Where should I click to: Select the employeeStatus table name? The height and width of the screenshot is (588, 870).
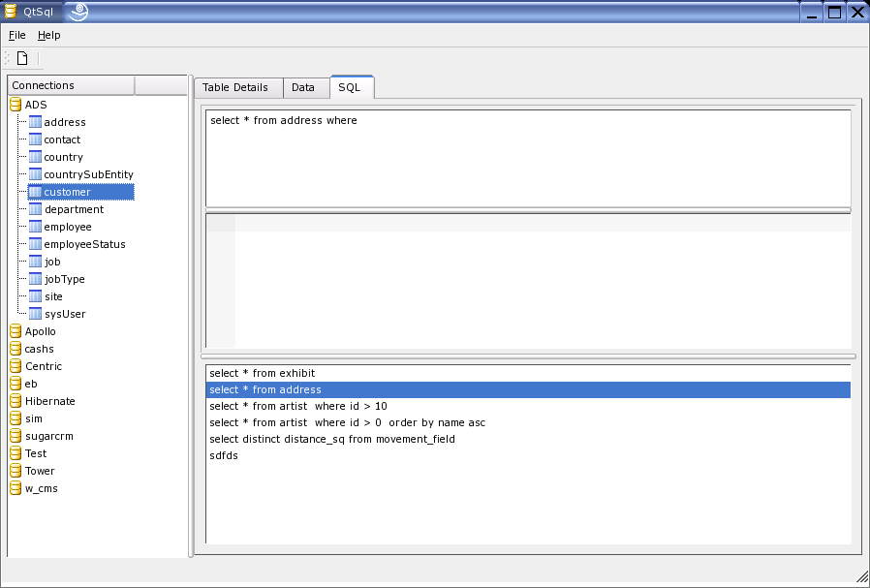click(x=85, y=245)
